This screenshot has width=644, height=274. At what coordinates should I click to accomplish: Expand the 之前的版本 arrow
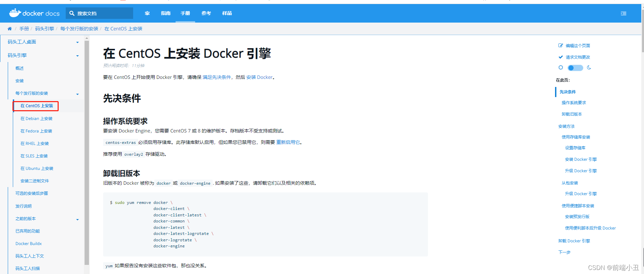point(78,219)
